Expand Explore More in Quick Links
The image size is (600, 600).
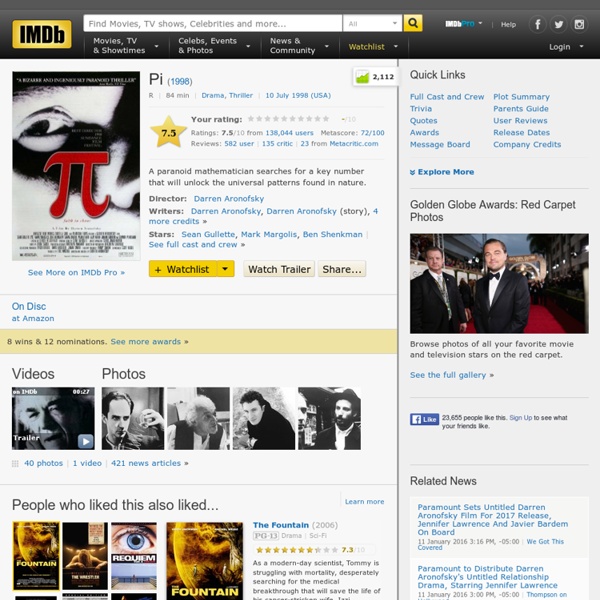click(442, 172)
